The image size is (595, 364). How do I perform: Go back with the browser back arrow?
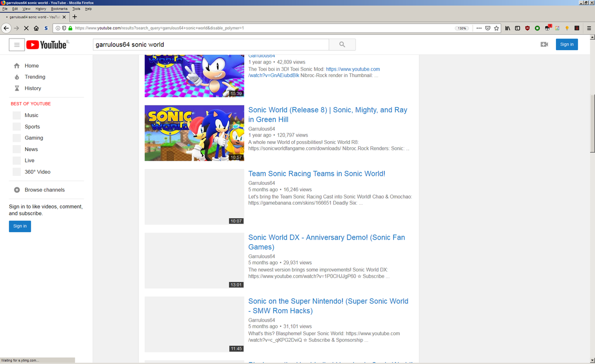pyautogui.click(x=6, y=28)
